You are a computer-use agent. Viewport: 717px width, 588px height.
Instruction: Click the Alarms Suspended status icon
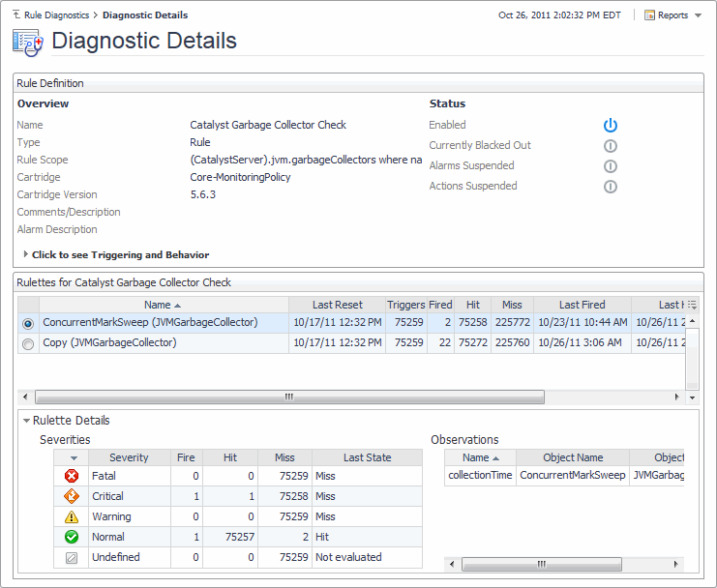click(610, 166)
